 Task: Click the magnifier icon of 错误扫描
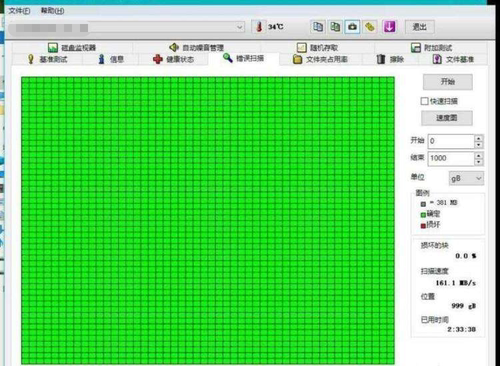(x=228, y=58)
